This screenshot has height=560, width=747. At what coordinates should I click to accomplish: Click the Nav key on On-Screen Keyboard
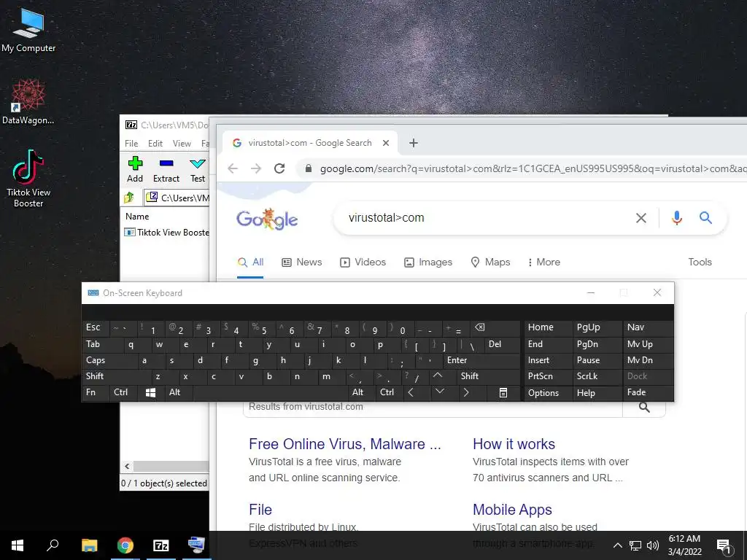[648, 327]
